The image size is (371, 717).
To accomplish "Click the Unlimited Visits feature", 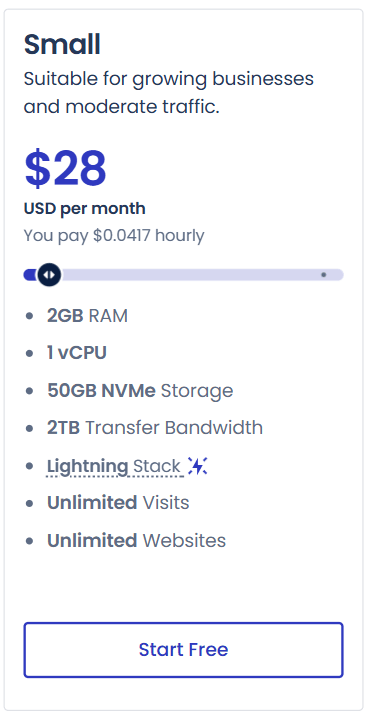I will [x=118, y=503].
